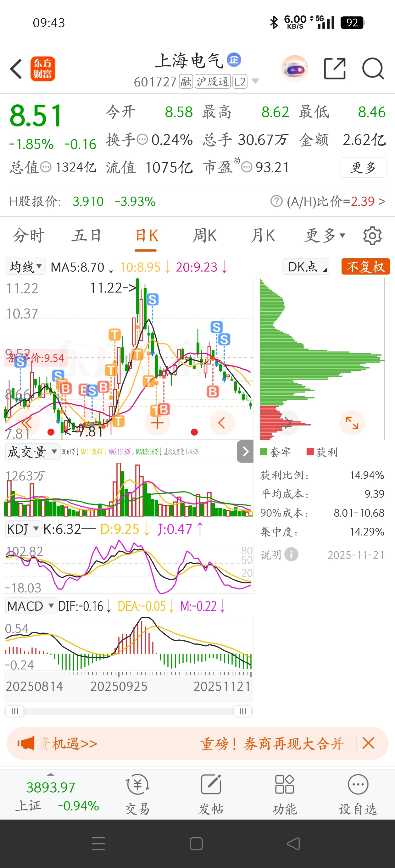Tap the double-left rewind arrow on chart

pyautogui.click(x=27, y=423)
